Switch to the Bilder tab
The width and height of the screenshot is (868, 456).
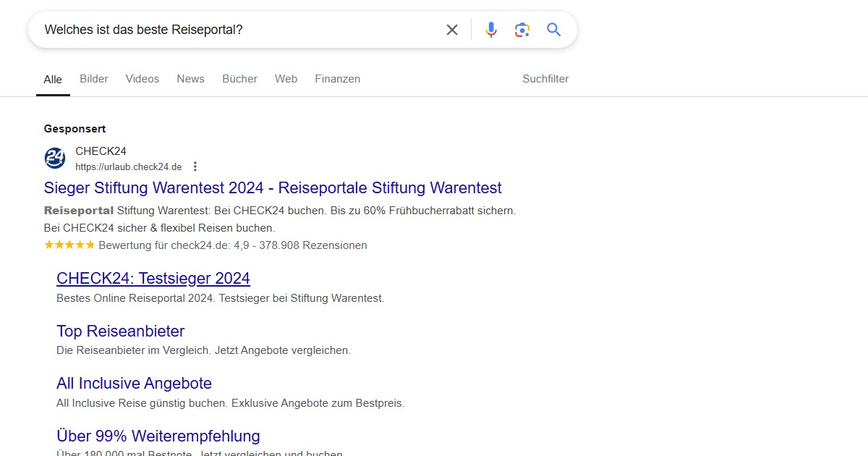(x=94, y=79)
